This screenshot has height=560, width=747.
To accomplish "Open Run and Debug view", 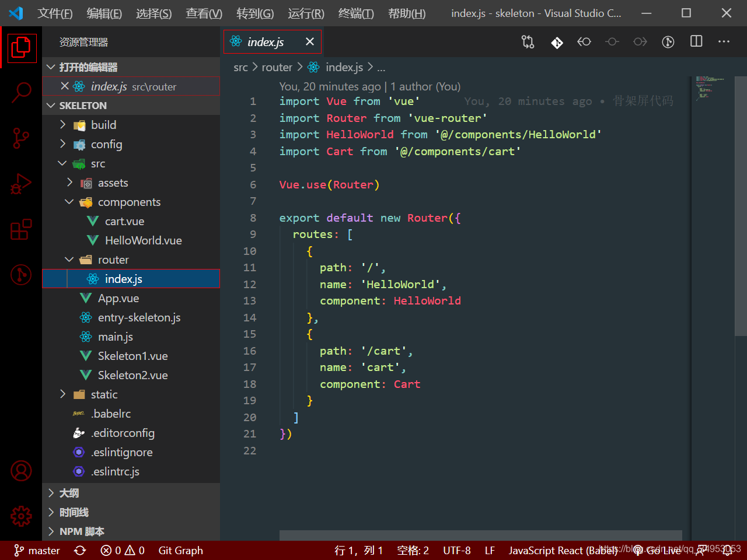I will [x=21, y=184].
